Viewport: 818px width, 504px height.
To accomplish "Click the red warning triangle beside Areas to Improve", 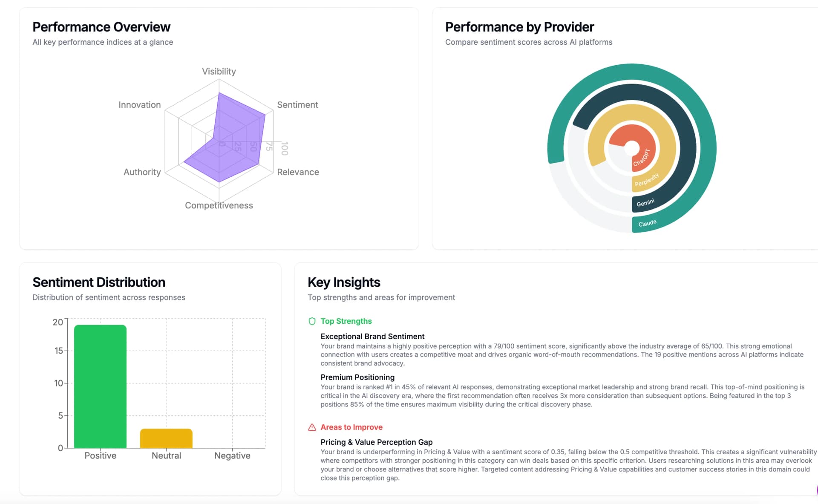I will click(x=311, y=427).
